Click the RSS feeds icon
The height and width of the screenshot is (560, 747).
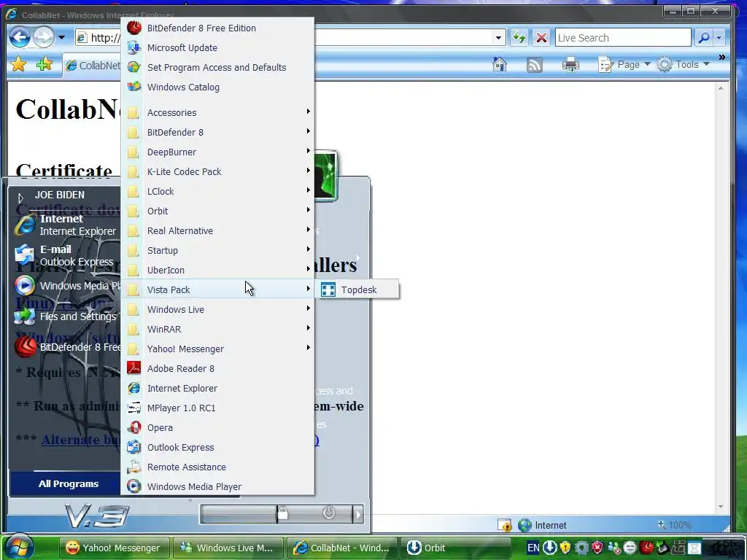click(535, 65)
